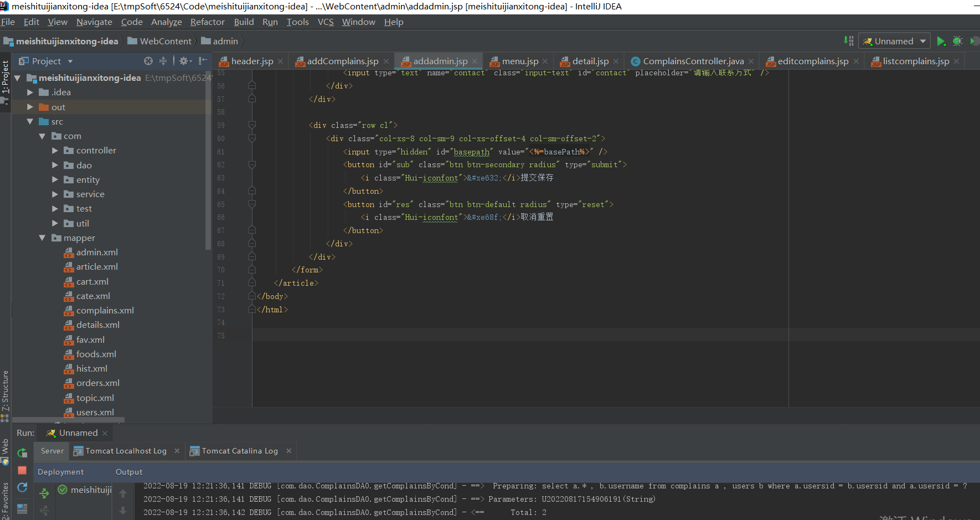Open the Favorites side tool window

click(x=5, y=501)
